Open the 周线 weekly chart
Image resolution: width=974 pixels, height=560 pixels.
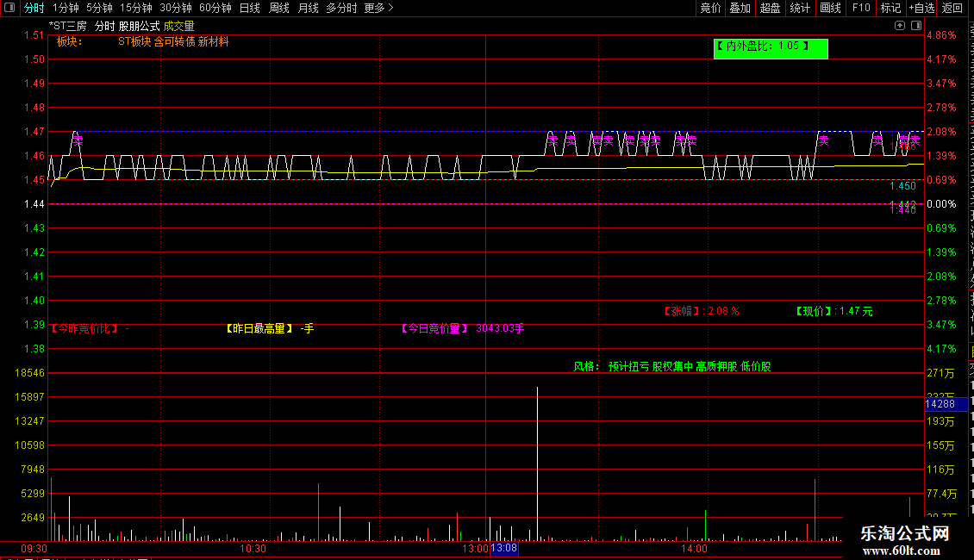click(279, 8)
